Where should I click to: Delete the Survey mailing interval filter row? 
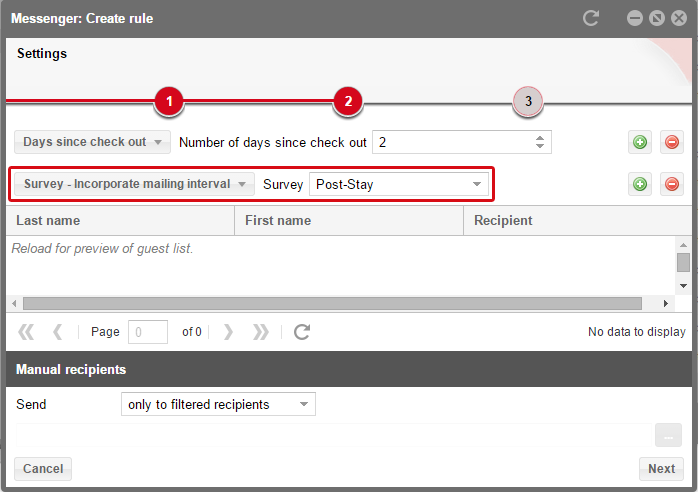(x=672, y=184)
